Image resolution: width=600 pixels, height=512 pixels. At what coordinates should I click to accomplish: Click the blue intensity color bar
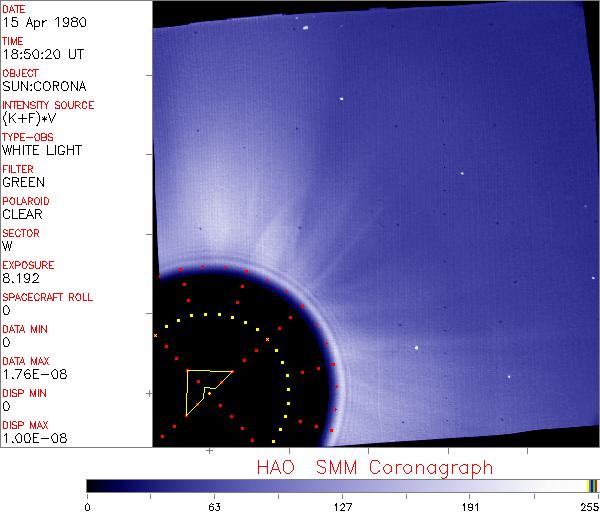click(337, 486)
